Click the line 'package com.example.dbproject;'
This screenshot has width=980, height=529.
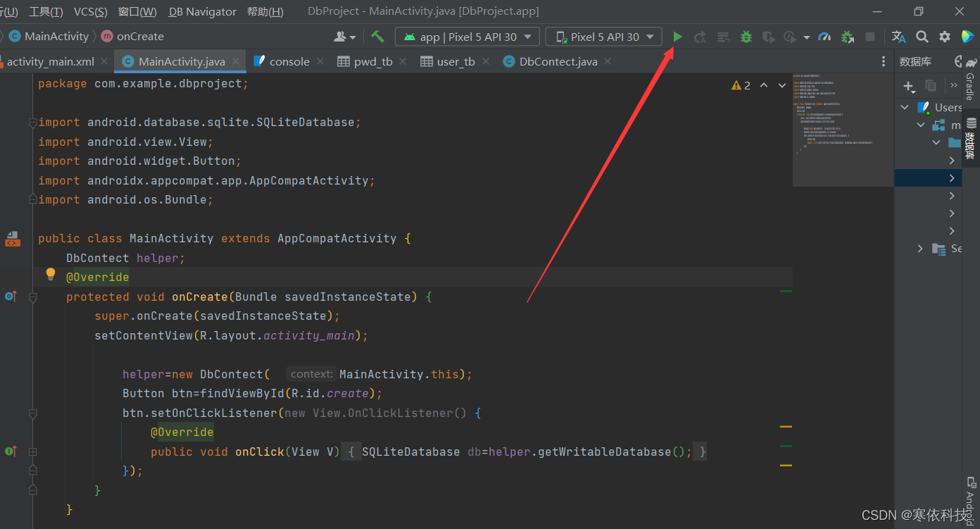tap(144, 84)
